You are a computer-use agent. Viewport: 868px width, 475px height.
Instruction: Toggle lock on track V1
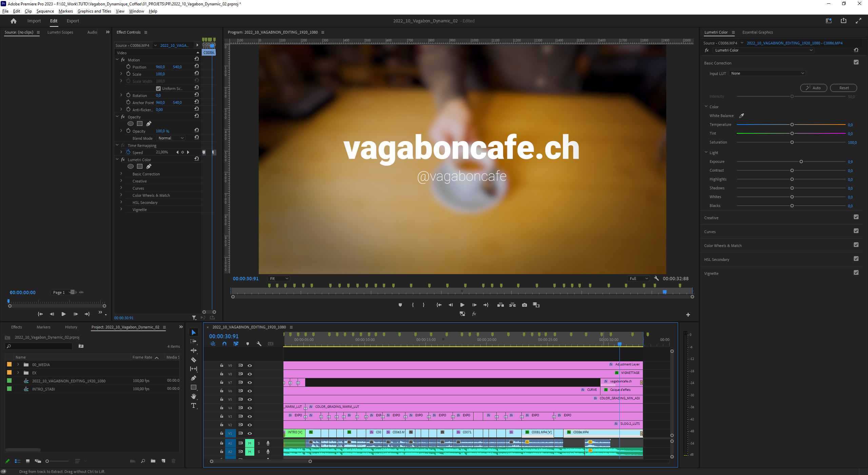221,433
